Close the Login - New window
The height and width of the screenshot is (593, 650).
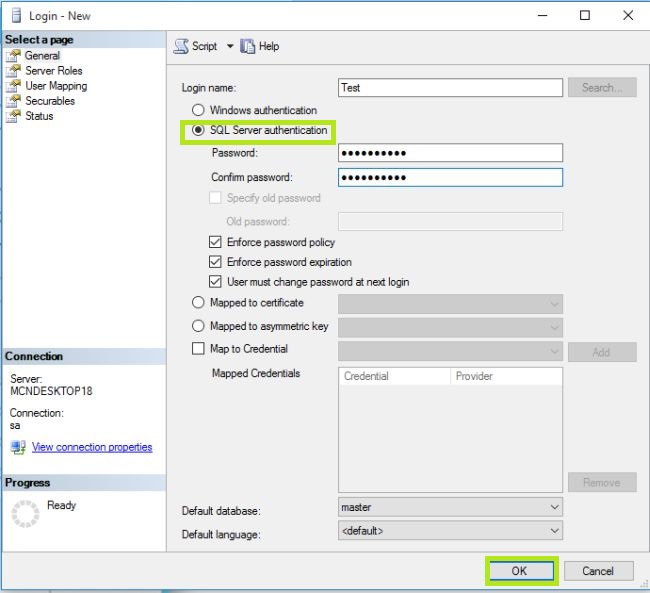click(628, 15)
